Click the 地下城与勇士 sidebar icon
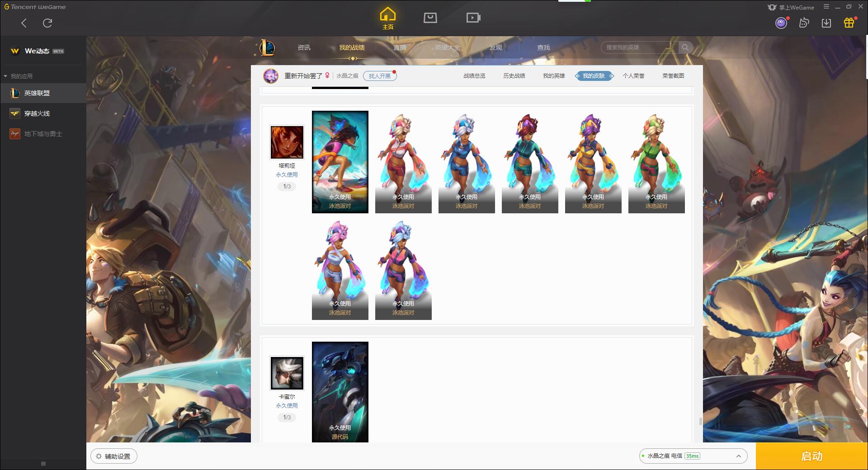Image resolution: width=868 pixels, height=470 pixels. click(15, 134)
